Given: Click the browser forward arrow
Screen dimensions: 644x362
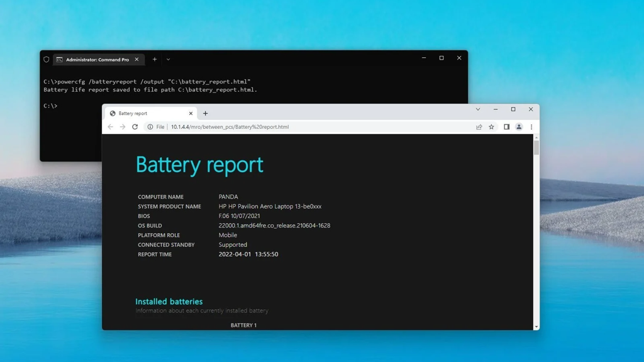Looking at the screenshot, I should pyautogui.click(x=123, y=127).
